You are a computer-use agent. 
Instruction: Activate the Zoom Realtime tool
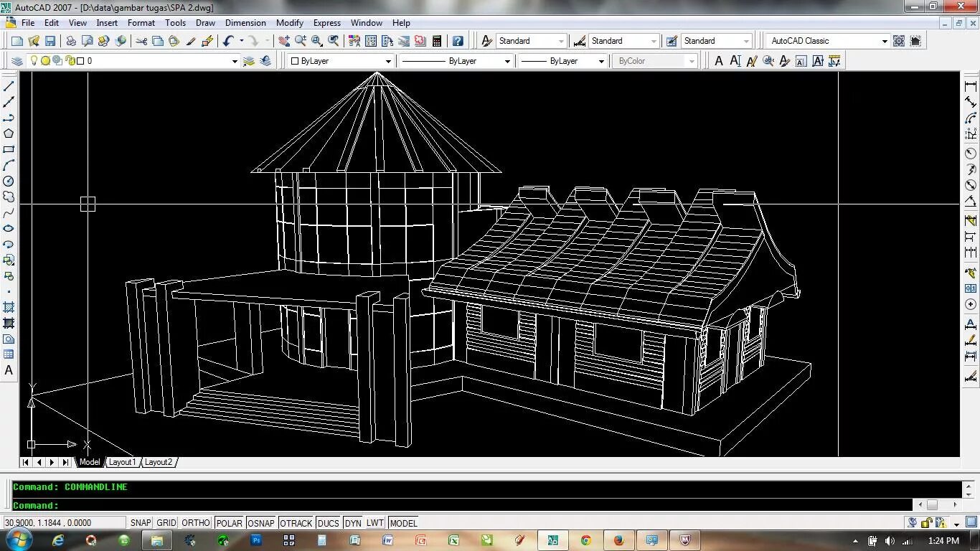click(301, 41)
